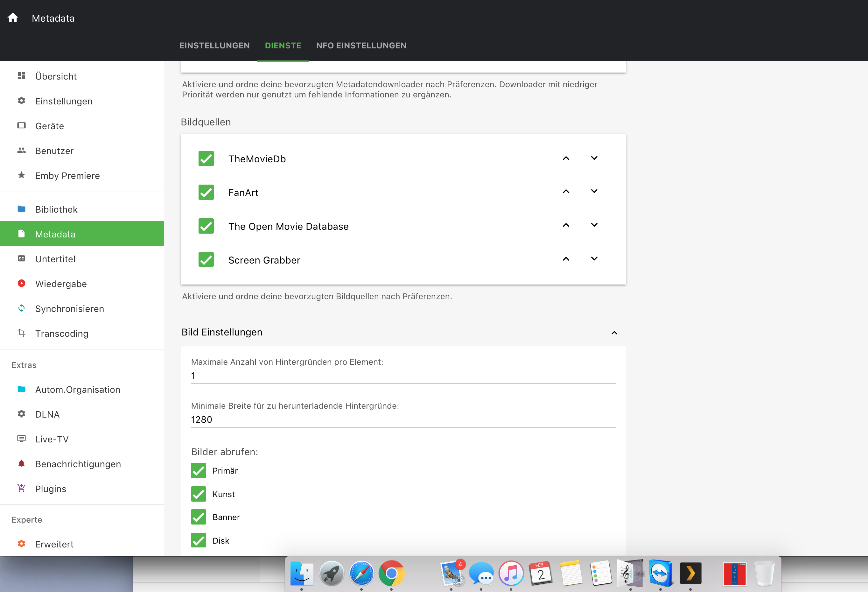Click the Metadata page title

coord(53,18)
